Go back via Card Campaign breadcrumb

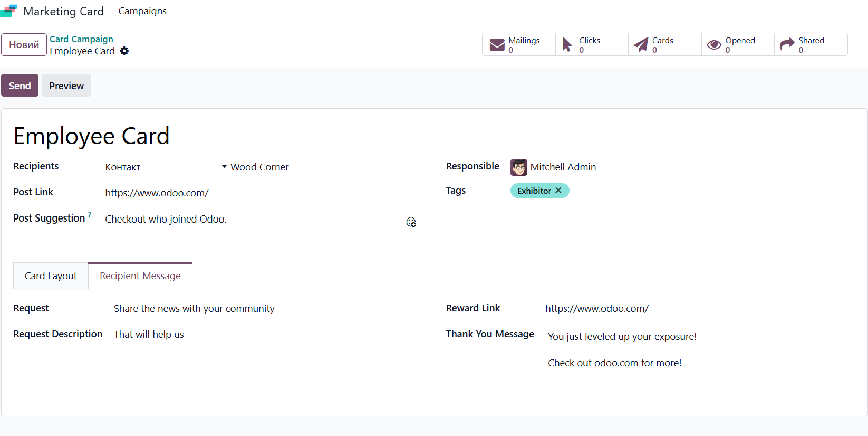[x=81, y=39]
